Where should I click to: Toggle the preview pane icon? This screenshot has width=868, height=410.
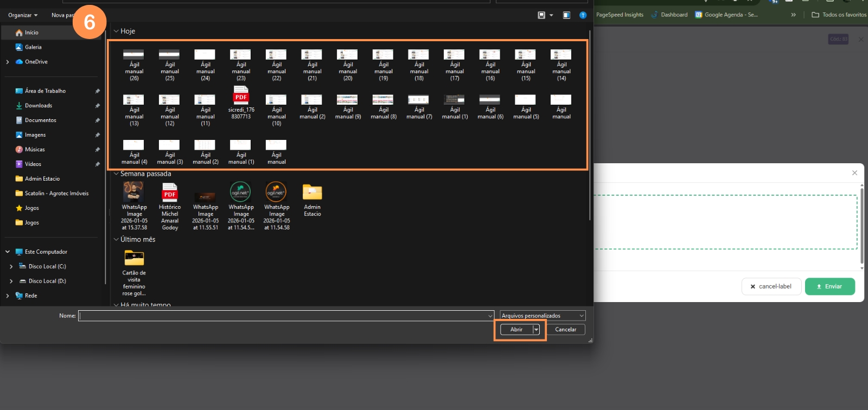point(566,15)
